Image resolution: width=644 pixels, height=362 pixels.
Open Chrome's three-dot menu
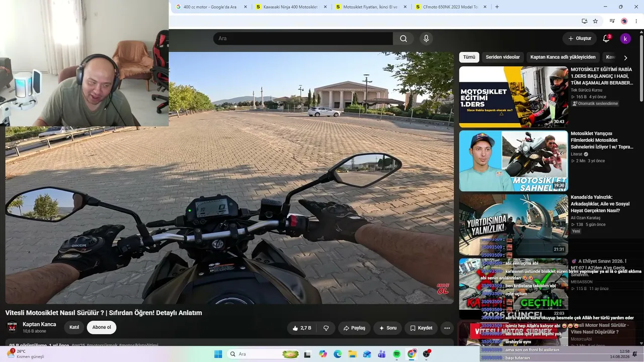pos(636,21)
